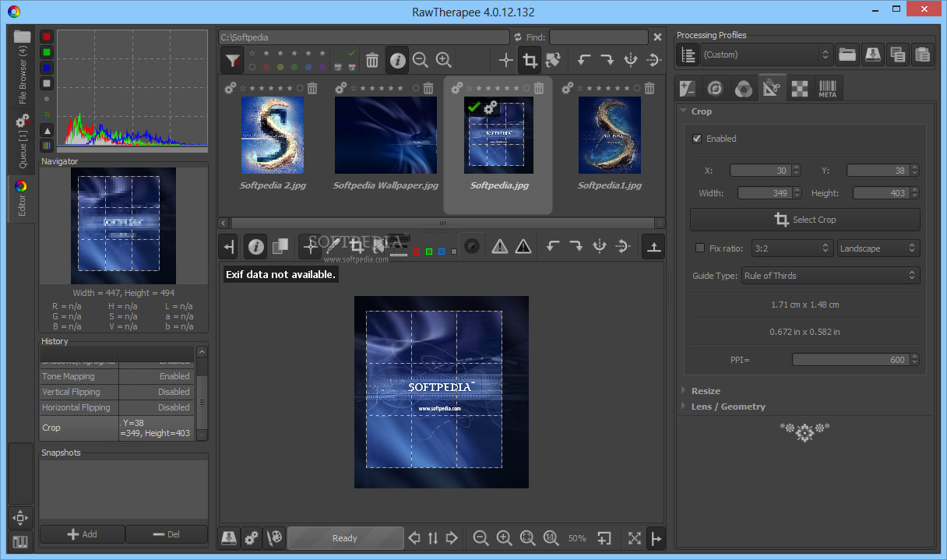Open Processing Profiles dropdown

coord(767,55)
